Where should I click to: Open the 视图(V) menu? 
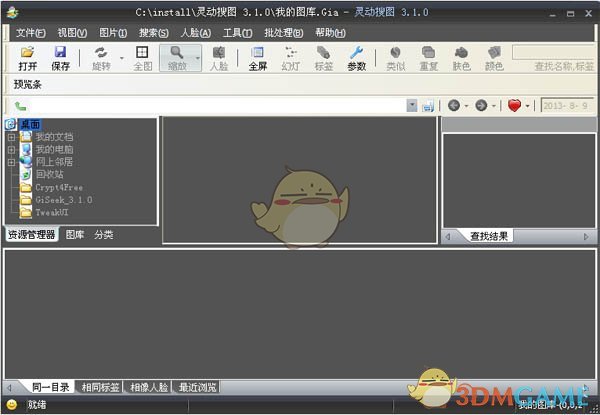click(72, 33)
